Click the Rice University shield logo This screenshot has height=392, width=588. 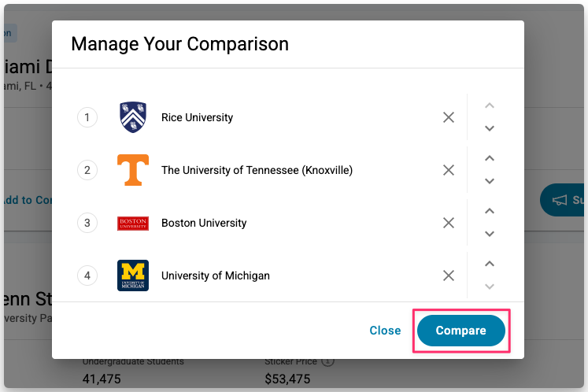pyautogui.click(x=133, y=117)
